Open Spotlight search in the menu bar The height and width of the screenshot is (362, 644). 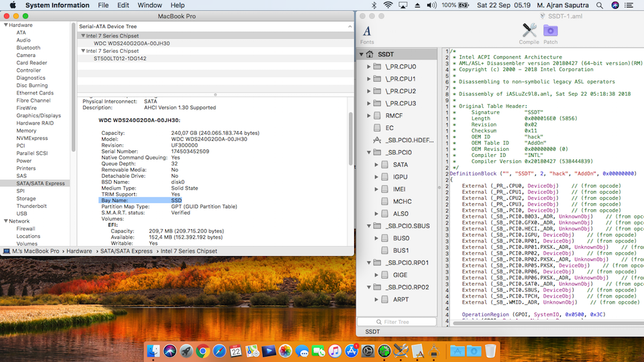click(600, 5)
